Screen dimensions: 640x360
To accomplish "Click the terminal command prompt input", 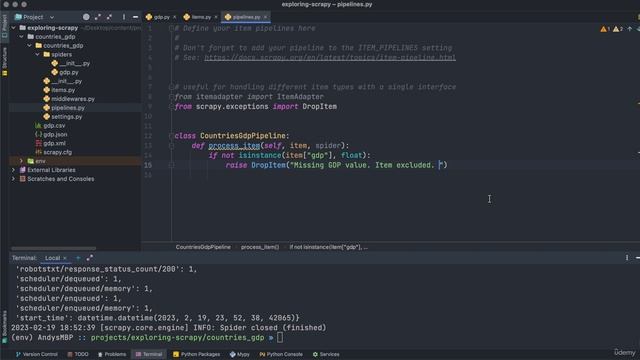I will 280,338.
